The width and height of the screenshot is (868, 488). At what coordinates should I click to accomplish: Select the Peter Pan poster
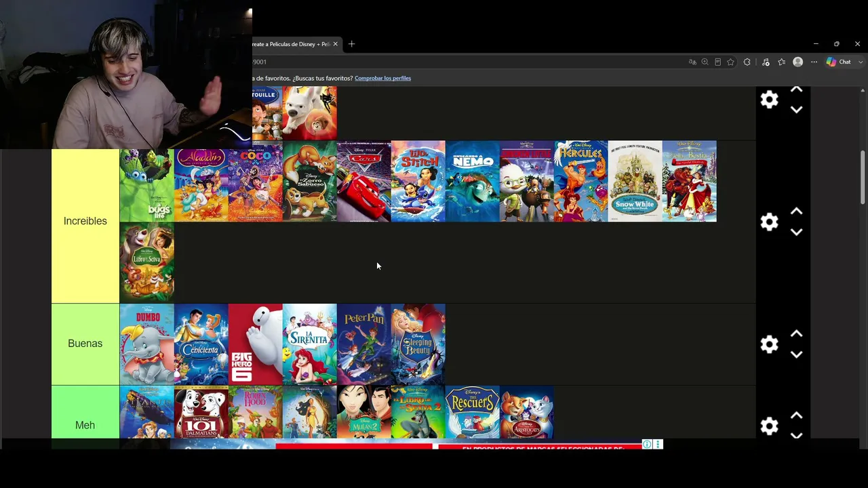[363, 344]
